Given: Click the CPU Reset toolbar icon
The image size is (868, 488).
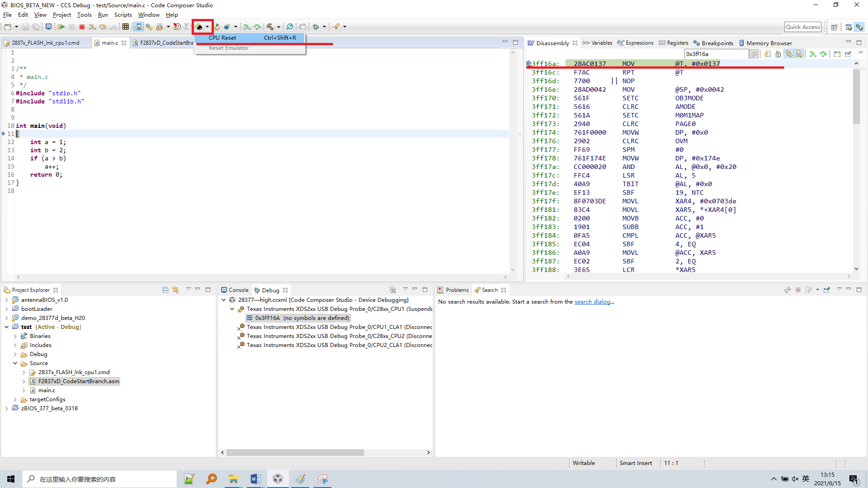Looking at the screenshot, I should click(x=199, y=27).
